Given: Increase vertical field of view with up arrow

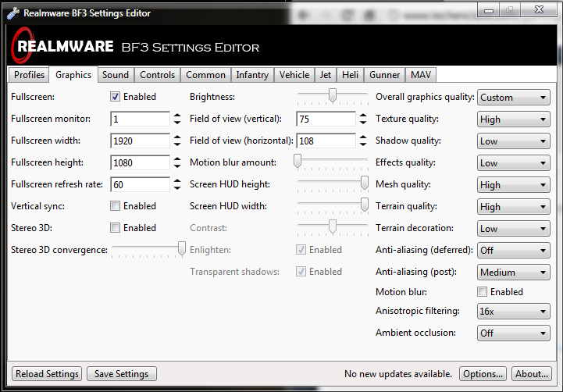Looking at the screenshot, I should coord(363,116).
